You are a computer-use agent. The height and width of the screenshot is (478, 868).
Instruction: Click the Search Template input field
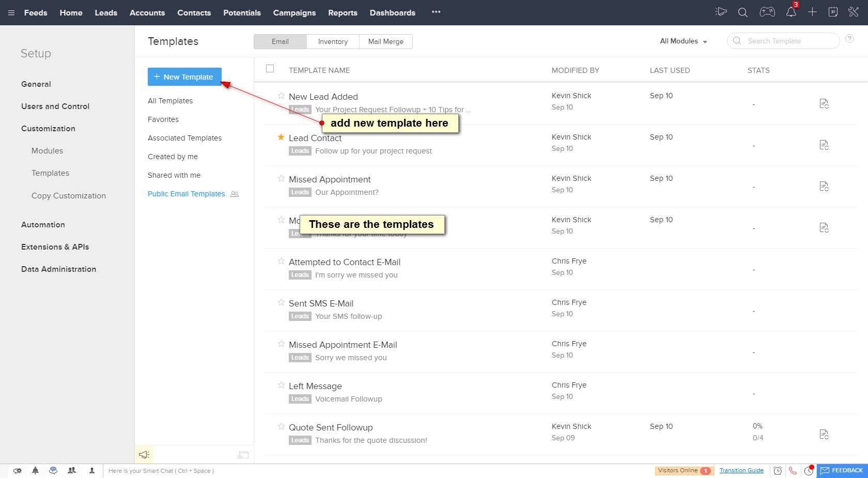pos(788,41)
